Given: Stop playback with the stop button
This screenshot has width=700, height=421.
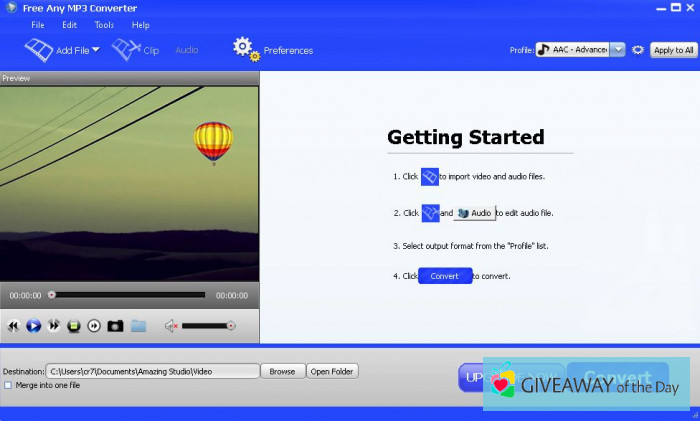Looking at the screenshot, I should click(74, 325).
